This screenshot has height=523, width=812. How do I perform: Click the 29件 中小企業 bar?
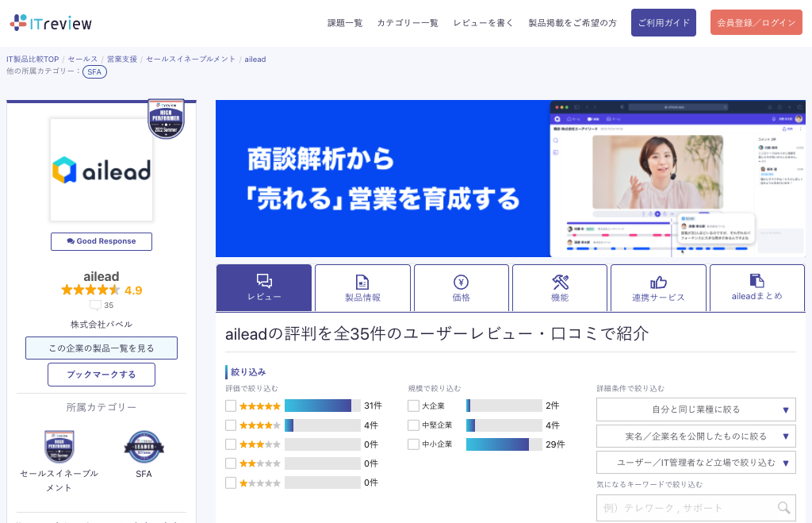point(504,444)
